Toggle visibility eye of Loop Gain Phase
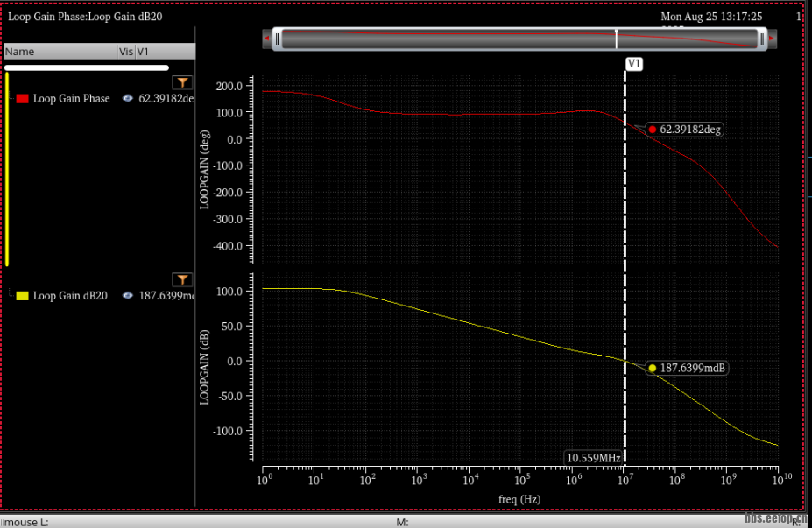This screenshot has height=528, width=812. (127, 98)
